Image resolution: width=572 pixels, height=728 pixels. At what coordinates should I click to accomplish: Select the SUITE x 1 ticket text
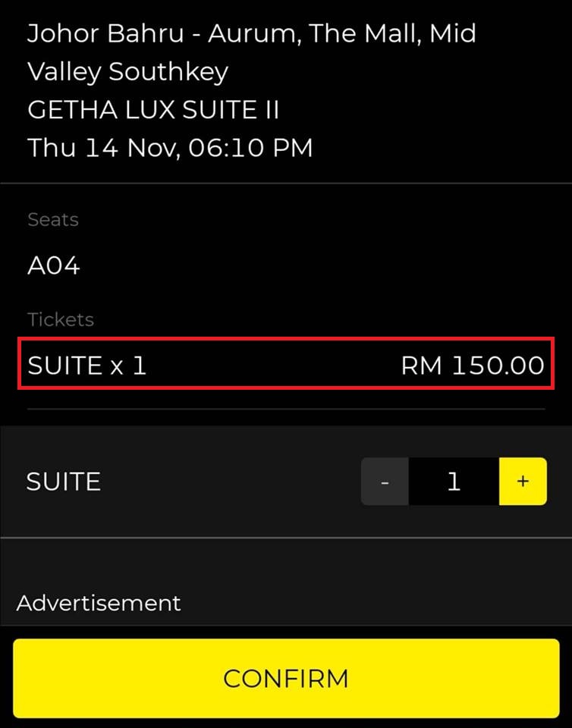click(87, 366)
